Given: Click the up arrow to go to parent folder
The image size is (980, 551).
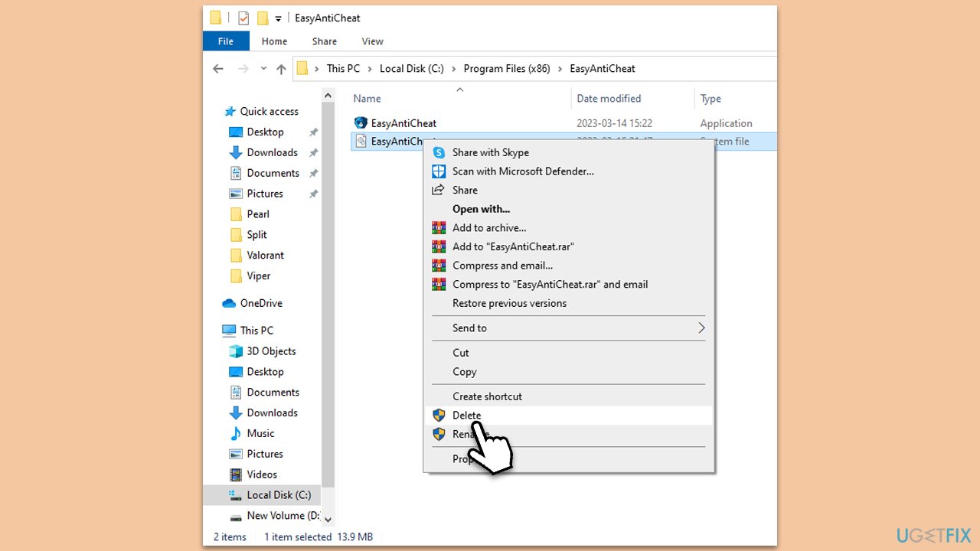Looking at the screenshot, I should pyautogui.click(x=281, y=68).
